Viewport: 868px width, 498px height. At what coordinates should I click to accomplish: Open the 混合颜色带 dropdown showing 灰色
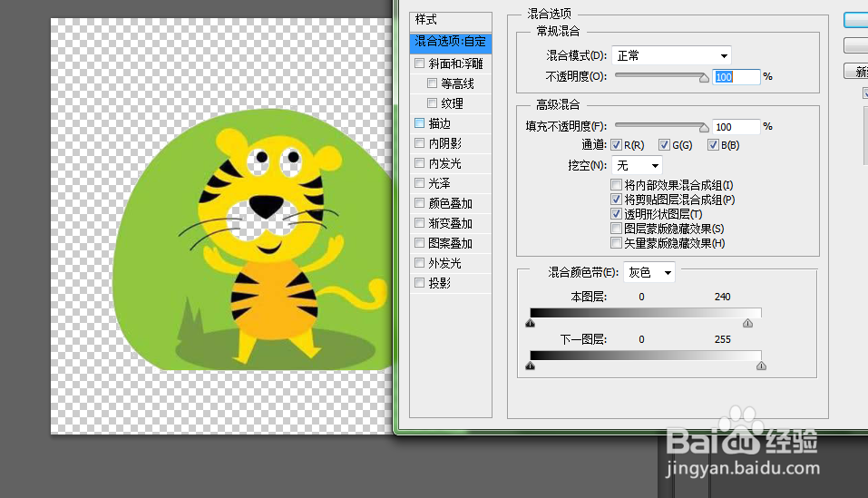(649, 272)
